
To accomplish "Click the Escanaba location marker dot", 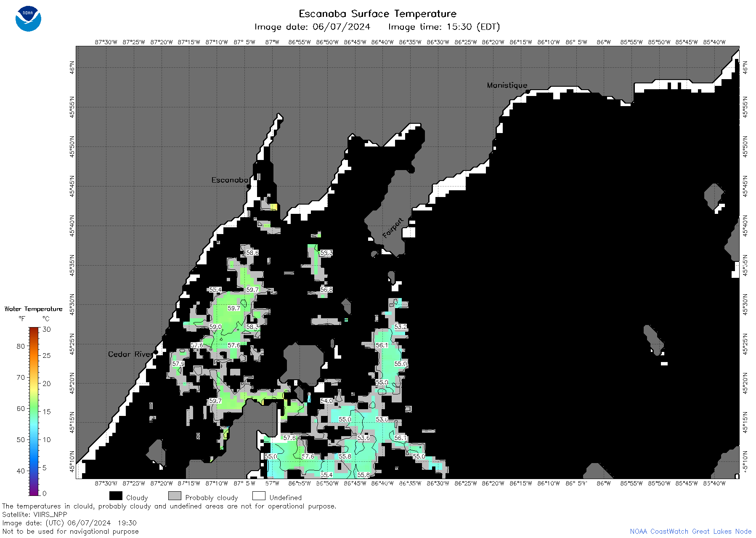I will coord(249,186).
